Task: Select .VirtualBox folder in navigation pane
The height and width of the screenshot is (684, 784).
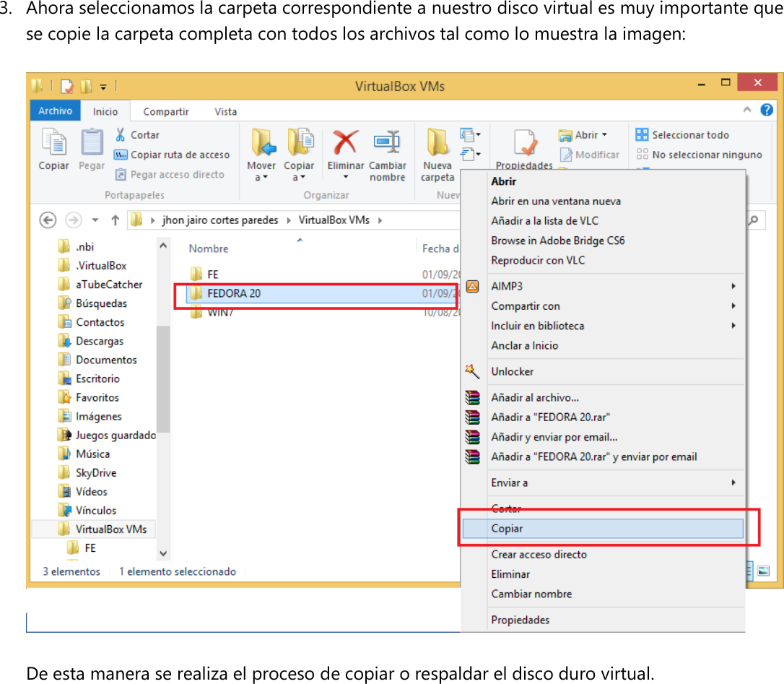Action: pos(92,266)
